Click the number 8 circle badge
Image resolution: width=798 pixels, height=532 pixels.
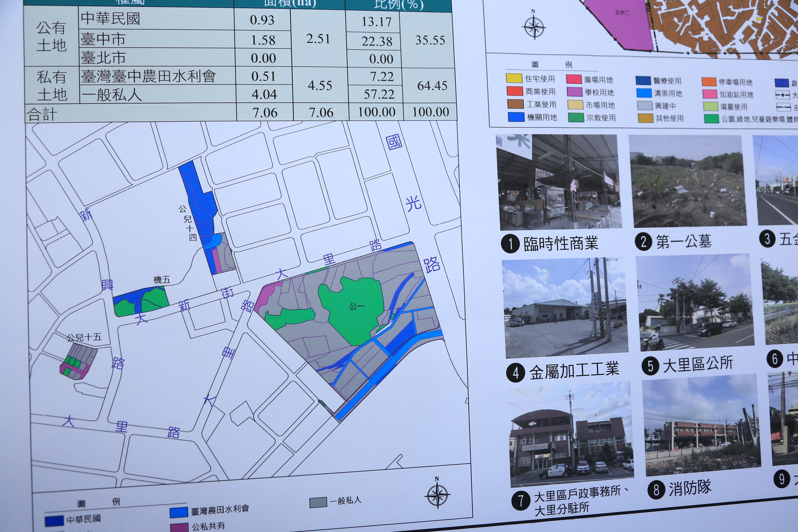[x=657, y=490]
